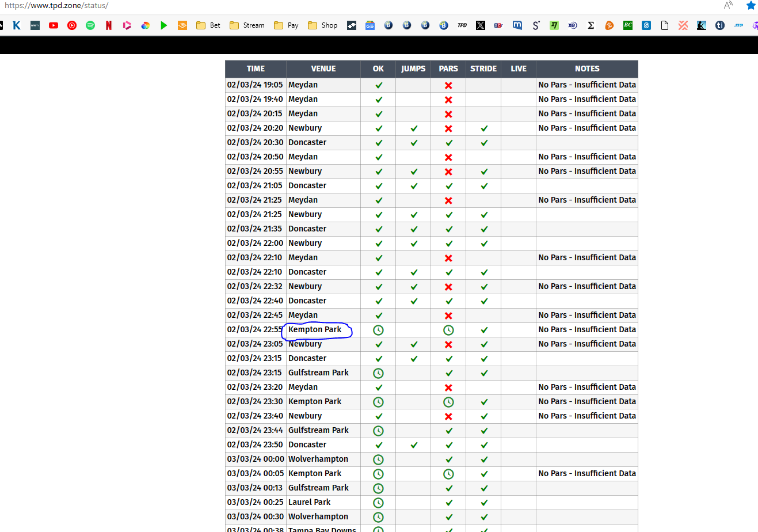758x532 pixels.
Task: Click the URL in the address bar
Action: coord(56,6)
